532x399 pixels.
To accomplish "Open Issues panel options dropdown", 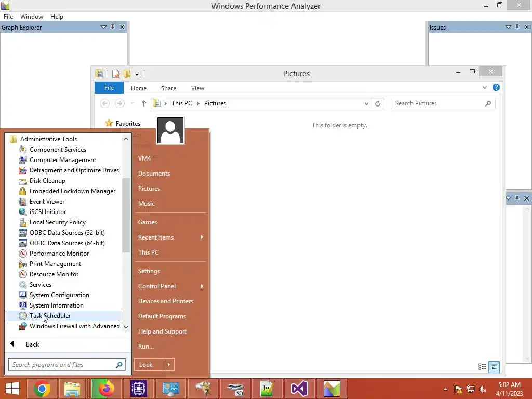I will (x=508, y=27).
